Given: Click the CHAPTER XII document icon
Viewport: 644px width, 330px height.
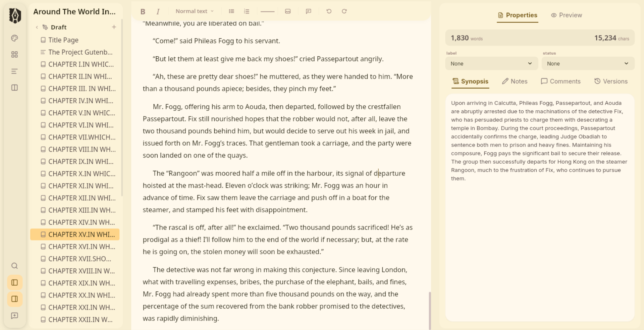Looking at the screenshot, I should 43,198.
